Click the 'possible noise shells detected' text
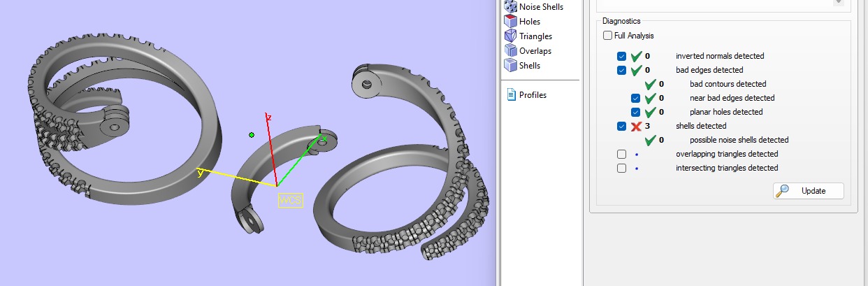The height and width of the screenshot is (286, 868). coord(739,140)
